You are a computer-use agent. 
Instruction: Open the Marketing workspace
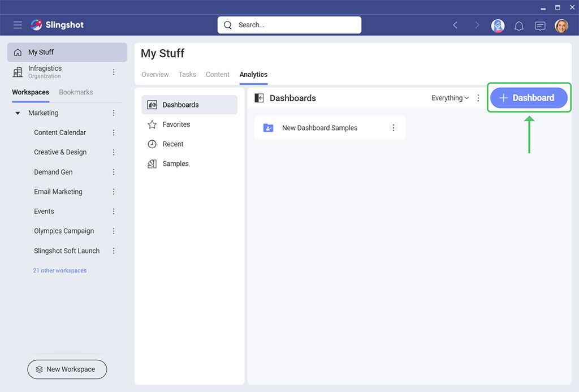(43, 113)
